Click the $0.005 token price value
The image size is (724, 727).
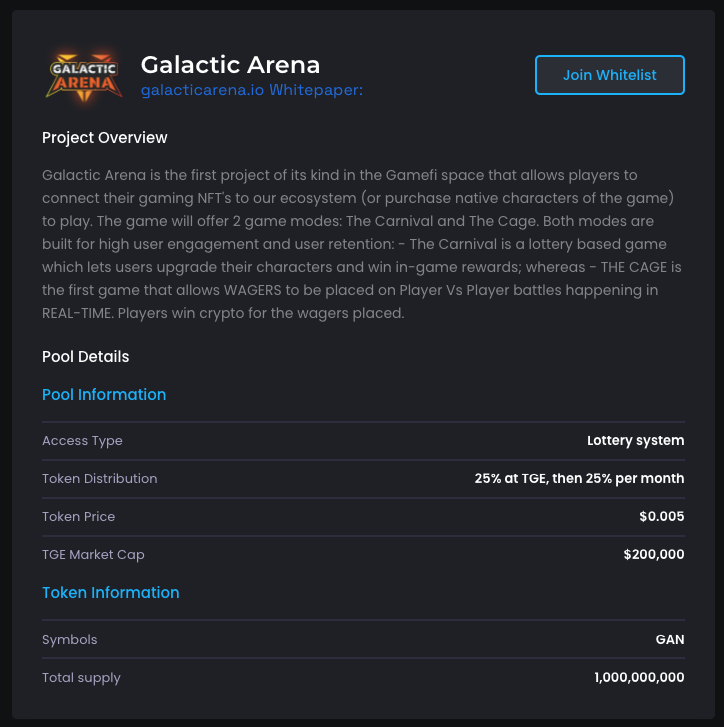click(x=661, y=516)
